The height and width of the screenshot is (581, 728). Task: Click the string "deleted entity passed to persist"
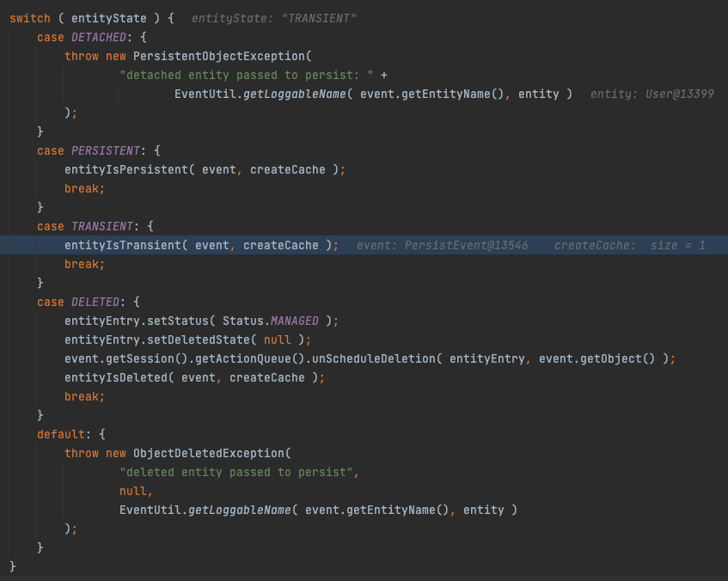[236, 473]
